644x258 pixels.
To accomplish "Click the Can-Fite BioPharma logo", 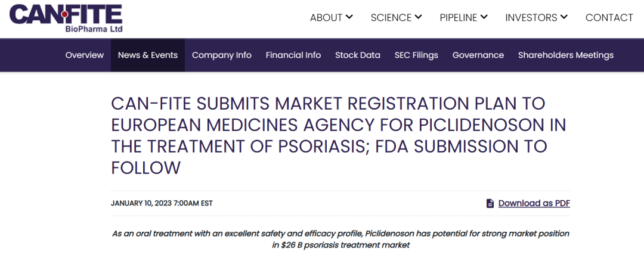I will (66, 18).
